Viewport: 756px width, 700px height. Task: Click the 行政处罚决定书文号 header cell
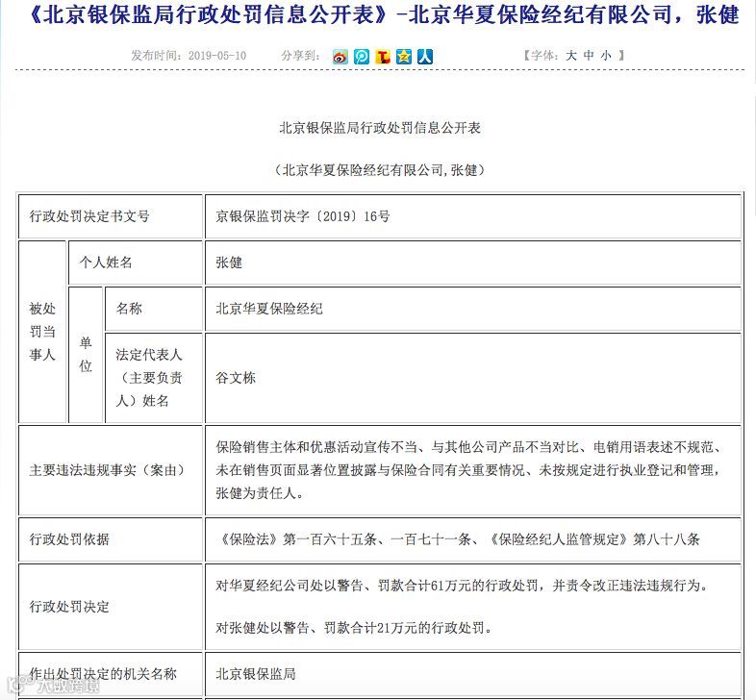tap(111, 216)
